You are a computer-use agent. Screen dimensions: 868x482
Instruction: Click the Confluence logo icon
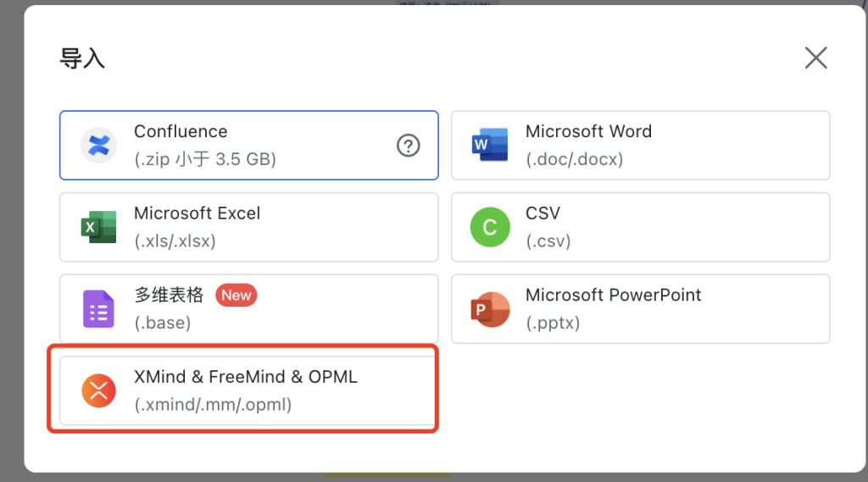click(x=98, y=146)
